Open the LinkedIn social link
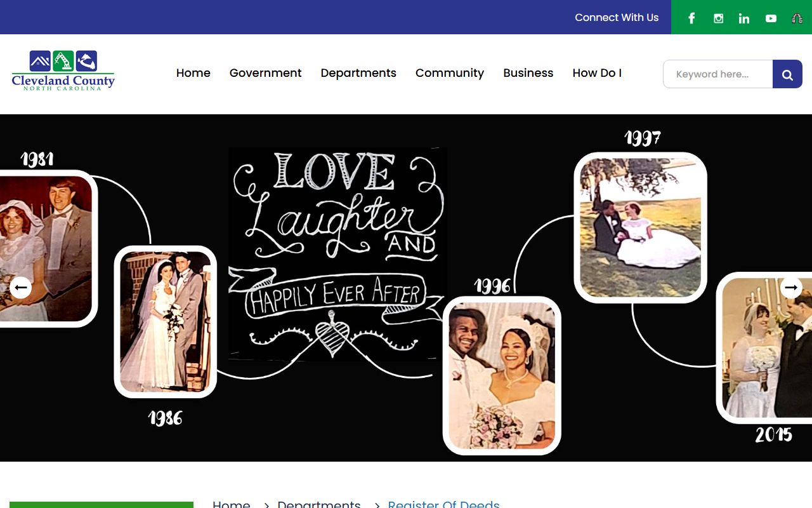The width and height of the screenshot is (812, 508). click(744, 18)
